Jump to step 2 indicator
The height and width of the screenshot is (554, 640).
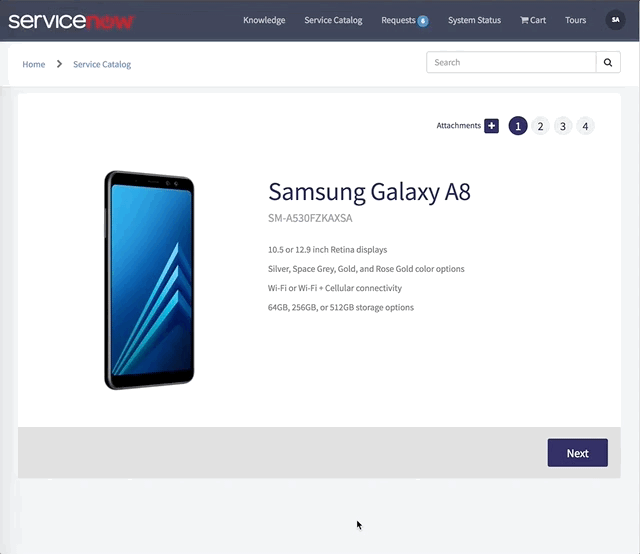(x=540, y=126)
